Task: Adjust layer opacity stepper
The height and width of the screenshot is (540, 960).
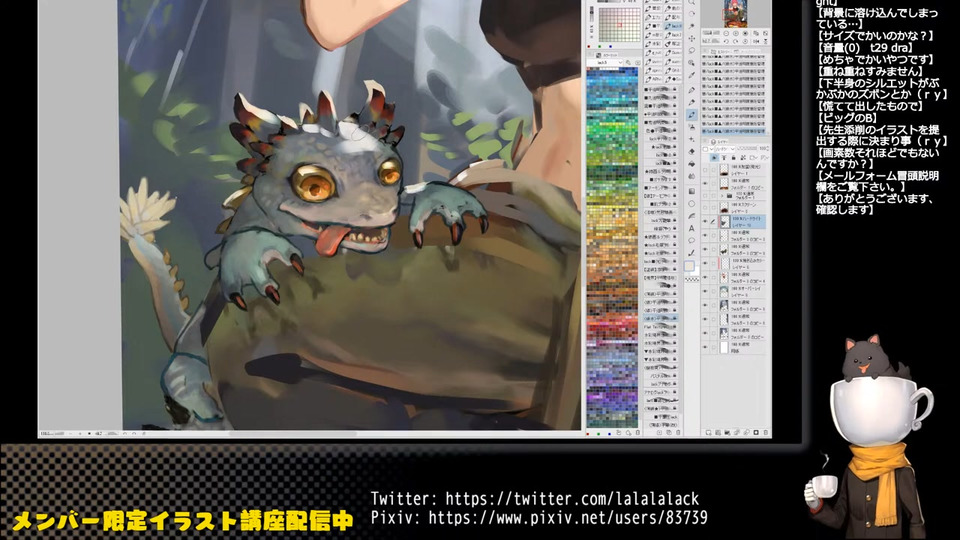Action: pos(768,148)
